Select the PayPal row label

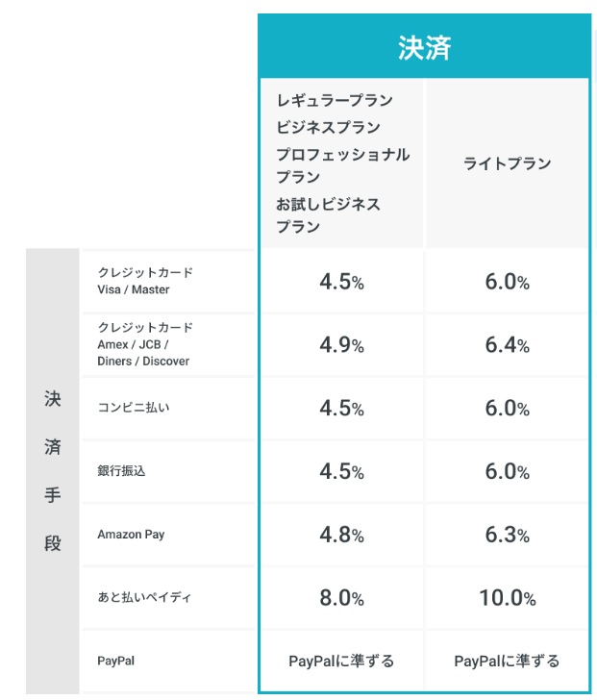pyautogui.click(x=115, y=661)
